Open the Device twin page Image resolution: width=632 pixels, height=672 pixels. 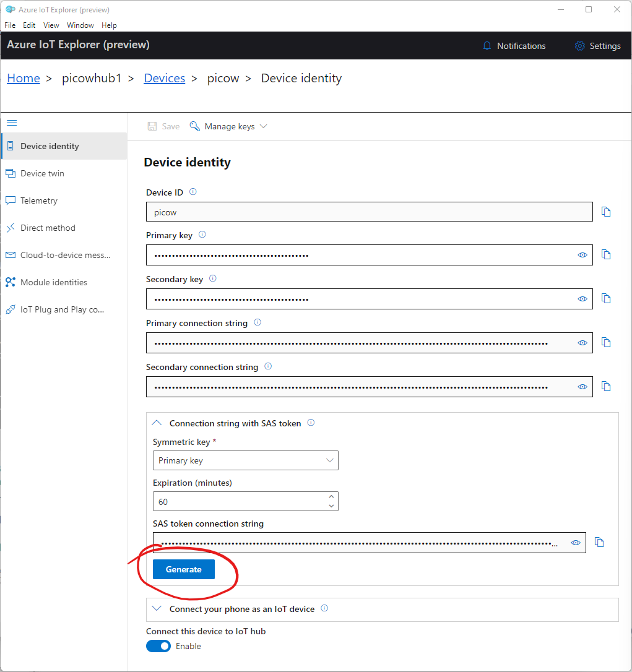64,173
